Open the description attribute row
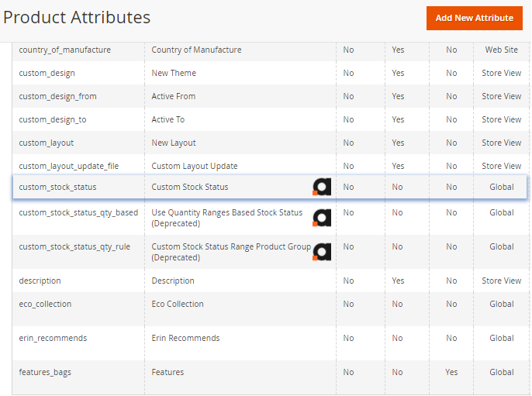Screen dimensions: 532x396 click(40, 281)
